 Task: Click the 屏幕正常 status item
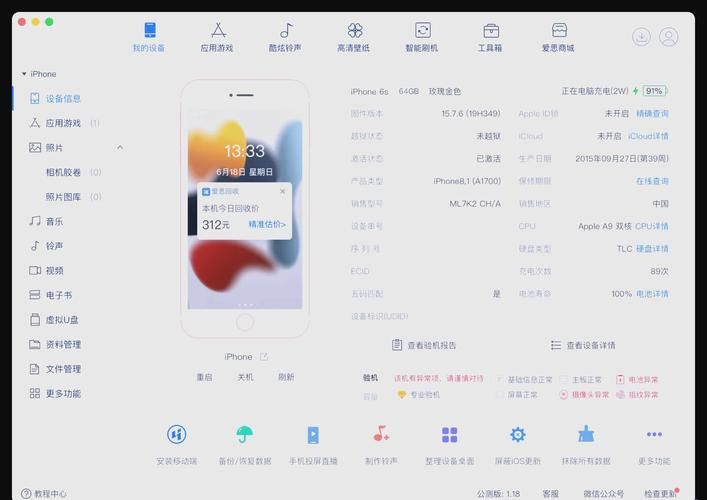(517, 394)
